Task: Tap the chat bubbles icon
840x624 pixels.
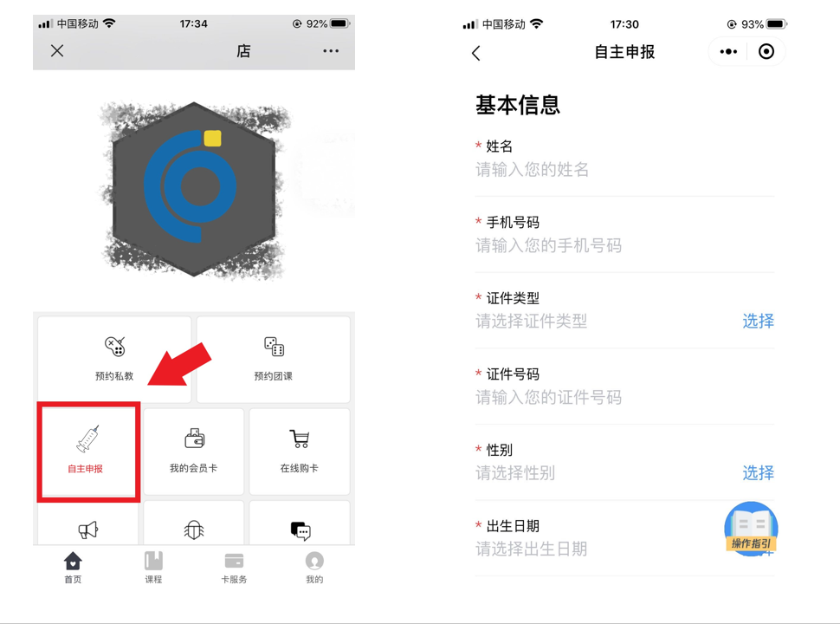Action: (x=300, y=530)
